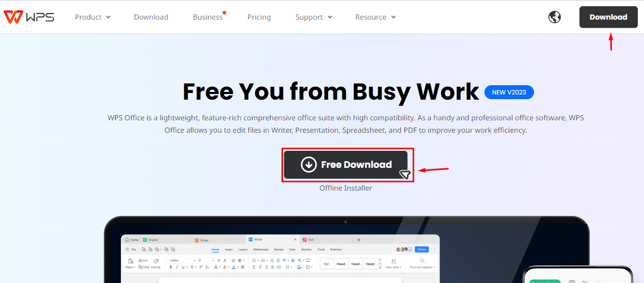Image resolution: width=644 pixels, height=283 pixels.
Task: Open the vertical dots menu beside Share
Action: (434, 249)
